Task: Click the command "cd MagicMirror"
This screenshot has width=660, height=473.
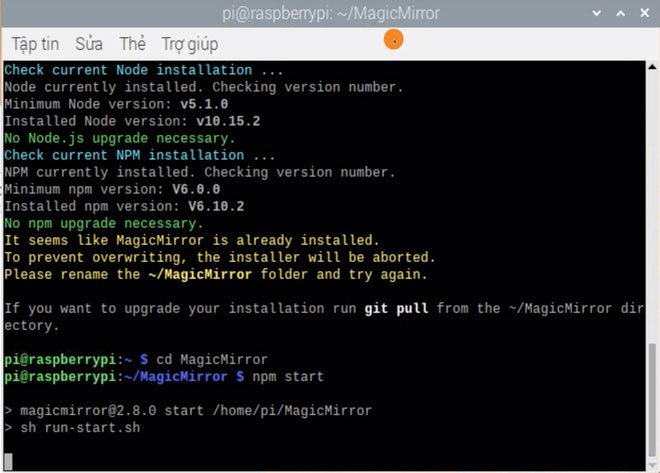Action: (x=212, y=360)
